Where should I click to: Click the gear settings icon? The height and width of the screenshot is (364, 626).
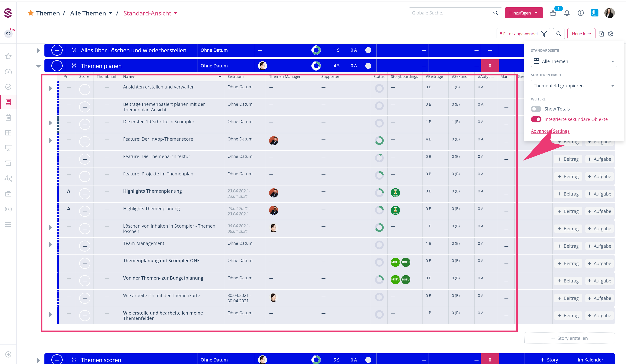(x=611, y=34)
